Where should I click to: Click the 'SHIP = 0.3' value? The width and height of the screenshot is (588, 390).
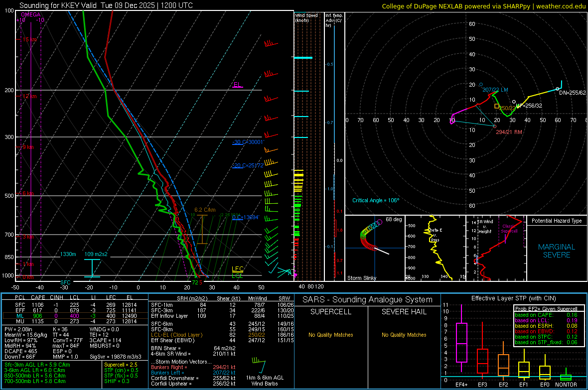[x=117, y=382]
